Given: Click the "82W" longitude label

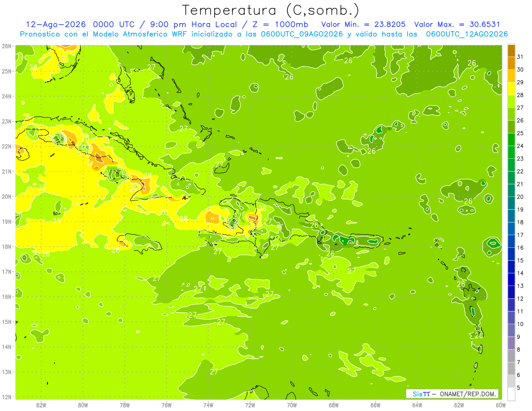Looking at the screenshot, I should click(41, 405).
